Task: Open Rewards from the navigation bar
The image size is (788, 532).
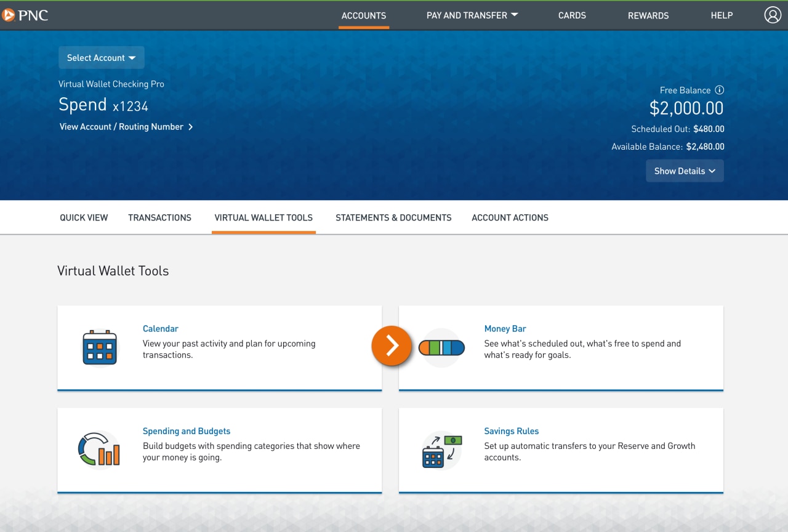Action: tap(648, 15)
